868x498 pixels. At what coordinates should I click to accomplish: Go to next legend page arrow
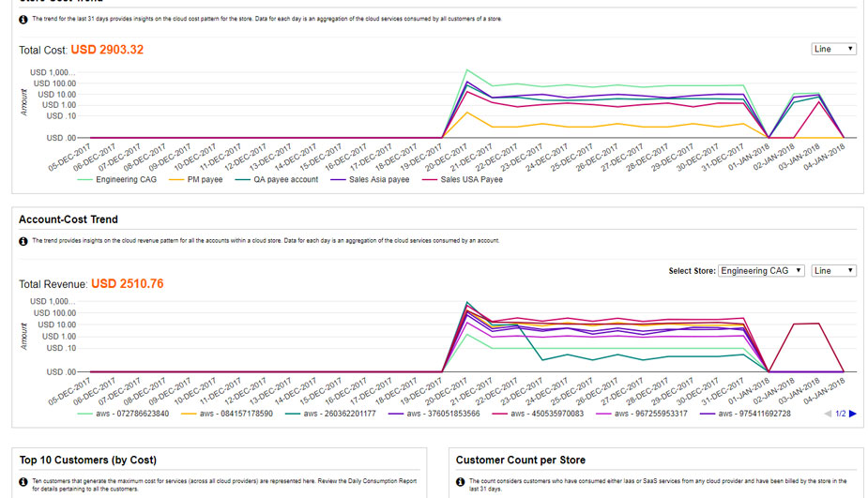(x=852, y=414)
